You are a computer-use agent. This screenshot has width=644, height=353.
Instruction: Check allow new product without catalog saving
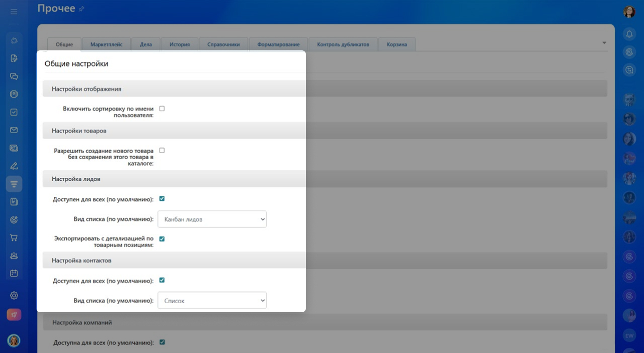(162, 150)
